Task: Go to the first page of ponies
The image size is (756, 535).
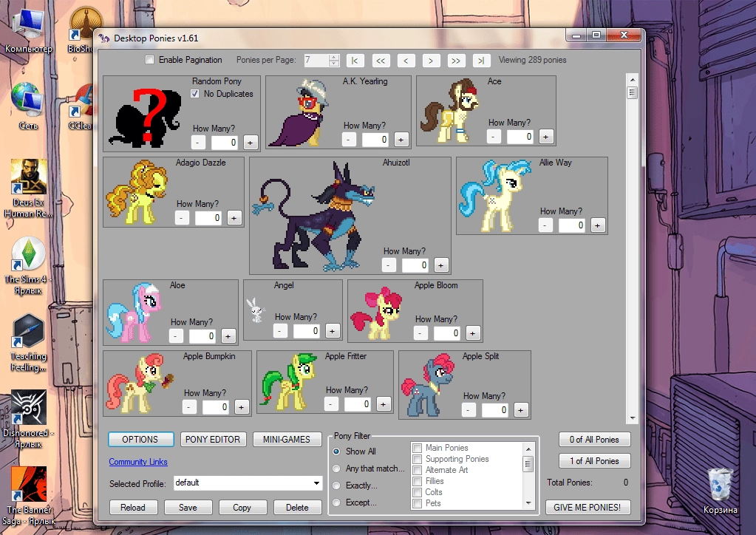Action: pyautogui.click(x=355, y=61)
